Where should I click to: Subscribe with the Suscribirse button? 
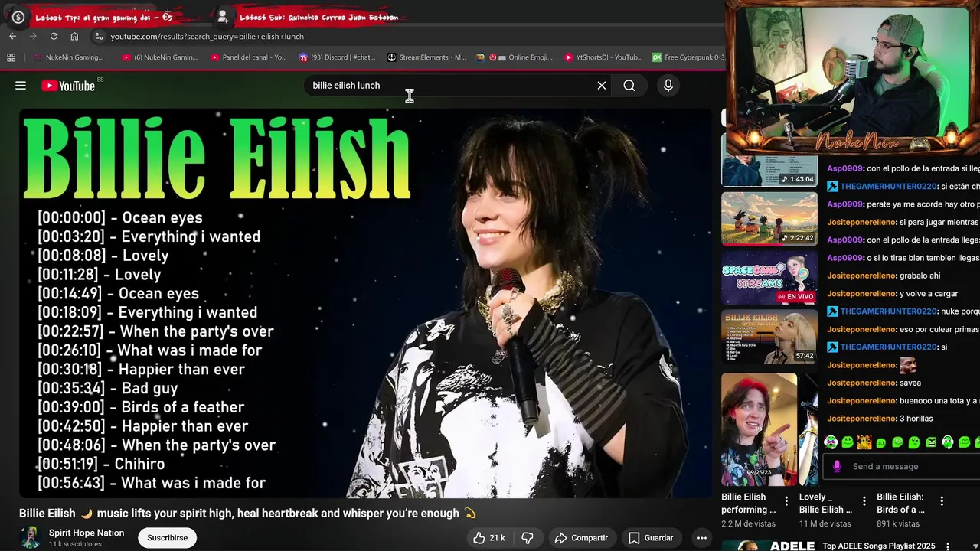pyautogui.click(x=167, y=538)
